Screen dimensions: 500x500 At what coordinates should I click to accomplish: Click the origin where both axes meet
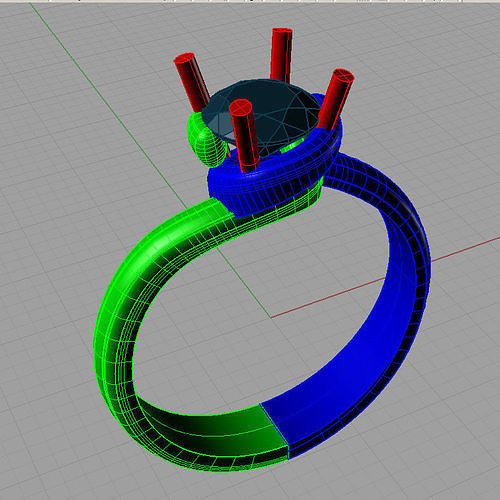pyautogui.click(x=271, y=318)
